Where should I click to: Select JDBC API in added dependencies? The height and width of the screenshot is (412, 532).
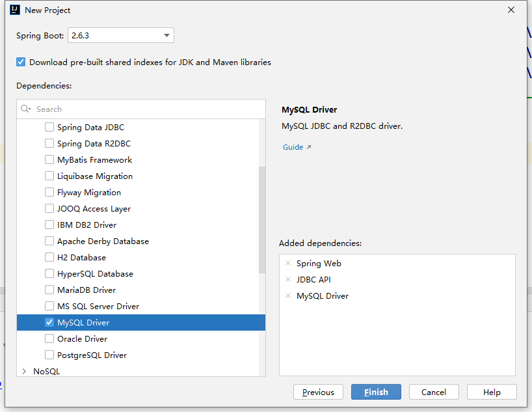(313, 280)
